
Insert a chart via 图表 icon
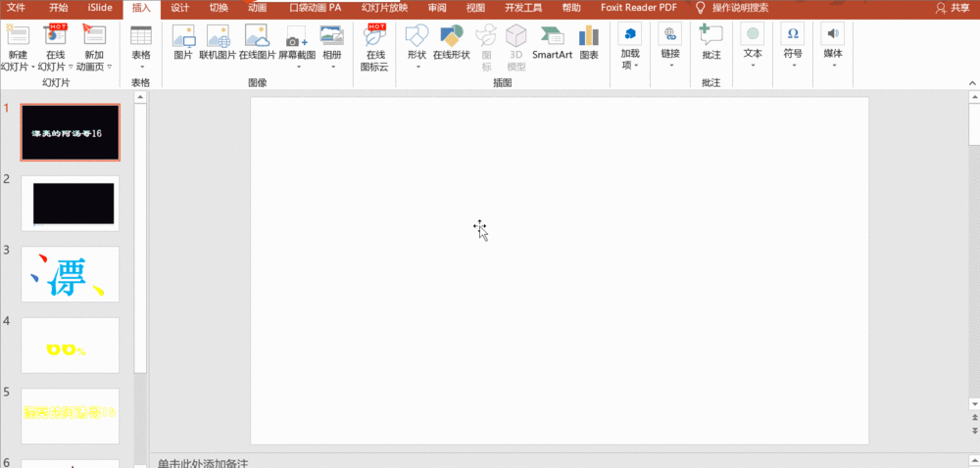coord(589,35)
